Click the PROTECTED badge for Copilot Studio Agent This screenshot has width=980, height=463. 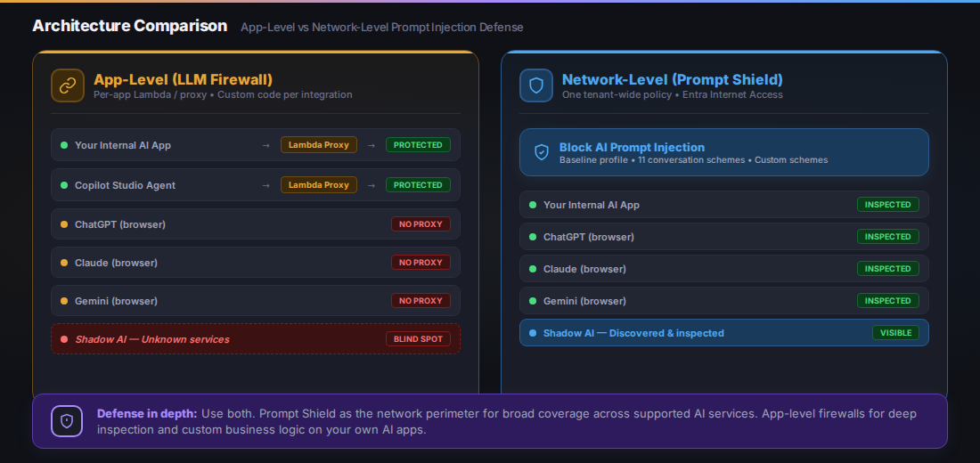pyautogui.click(x=418, y=185)
